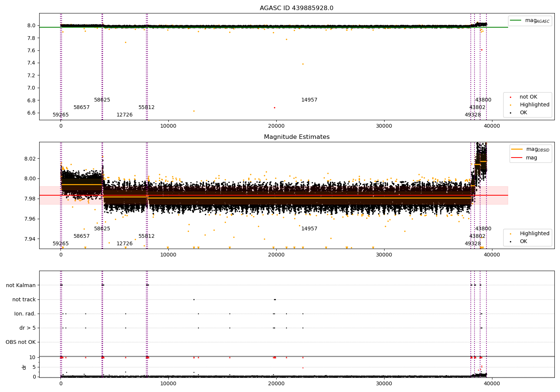Click the green line swatch beside mag AGASC

(x=516, y=20)
